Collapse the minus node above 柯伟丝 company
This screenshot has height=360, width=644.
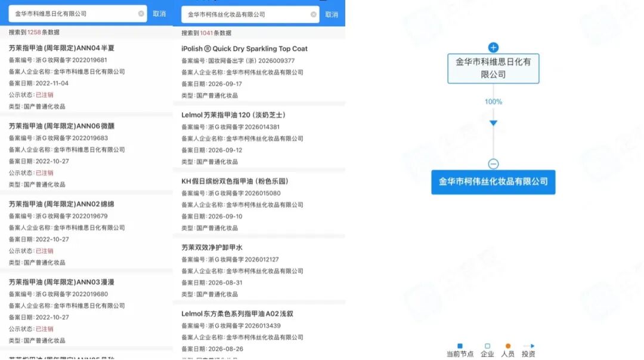pos(493,164)
